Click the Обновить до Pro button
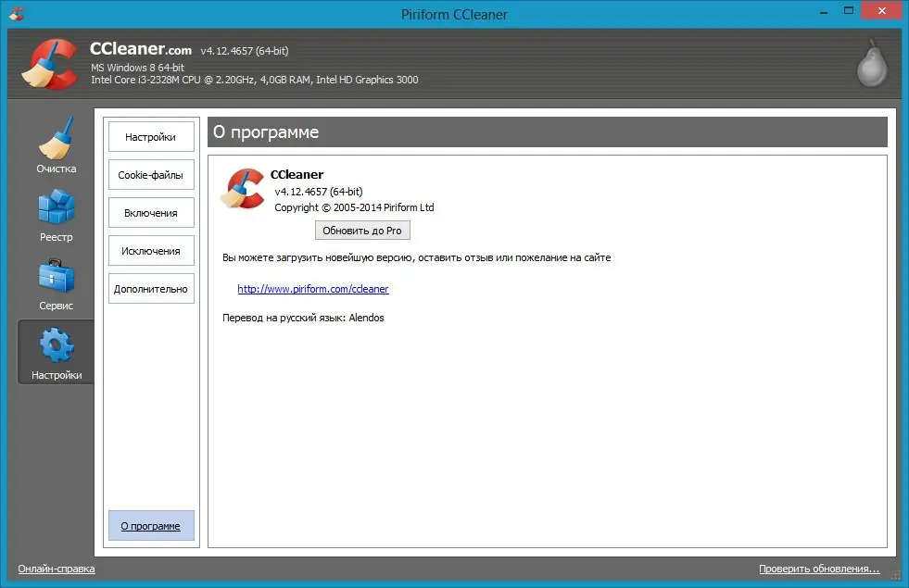Image resolution: width=909 pixels, height=588 pixels. 362,230
